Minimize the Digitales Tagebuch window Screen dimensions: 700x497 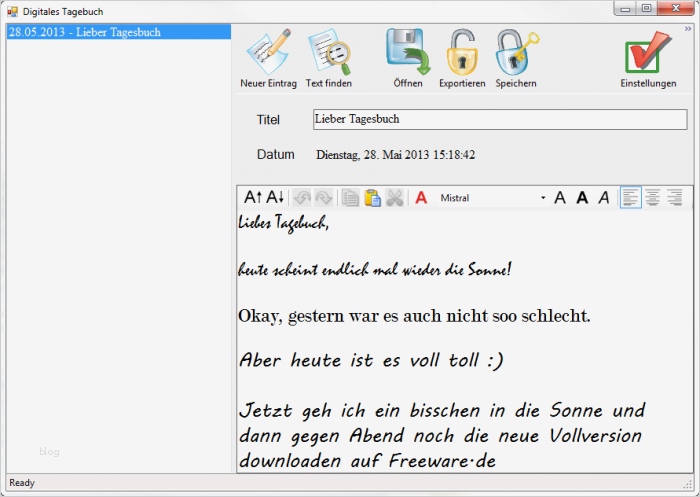[x=625, y=9]
